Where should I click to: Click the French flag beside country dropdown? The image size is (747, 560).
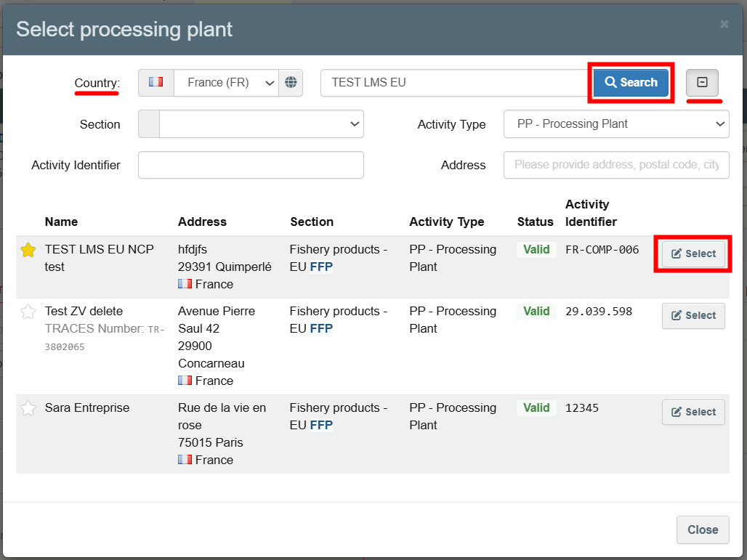click(x=156, y=83)
